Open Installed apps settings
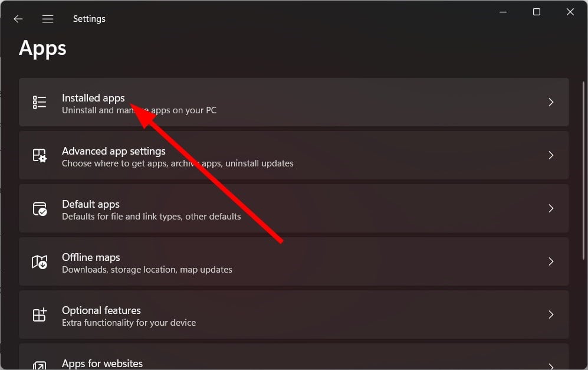Screen dimensions: 588x370 tap(294, 102)
